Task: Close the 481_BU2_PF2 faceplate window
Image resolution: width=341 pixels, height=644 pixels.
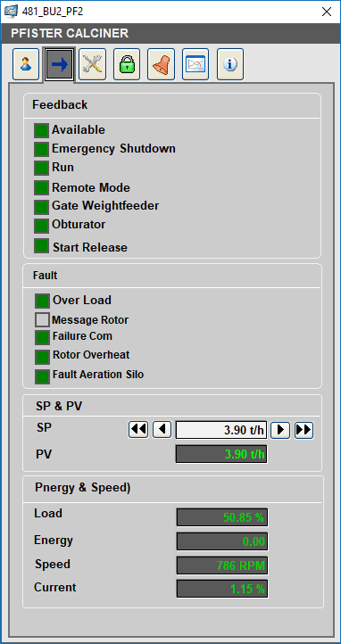Action: coord(327,12)
